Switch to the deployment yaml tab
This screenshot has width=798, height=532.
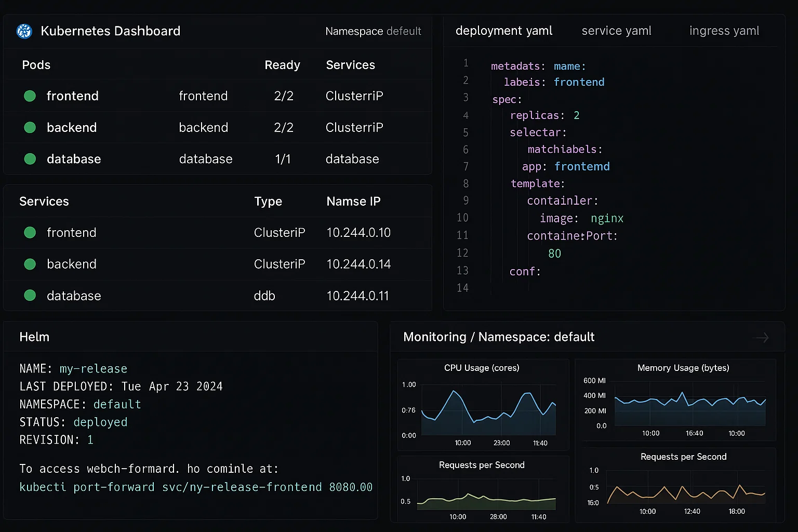504,31
